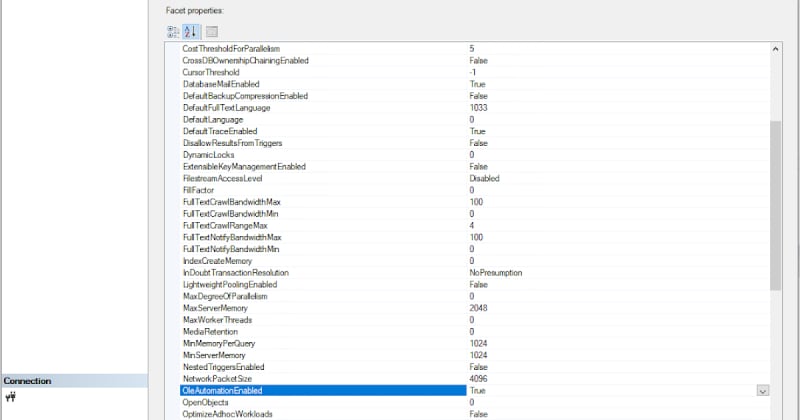Viewport: 800px width, 420px height.
Task: Open the Property Pages icon
Action: [212, 32]
